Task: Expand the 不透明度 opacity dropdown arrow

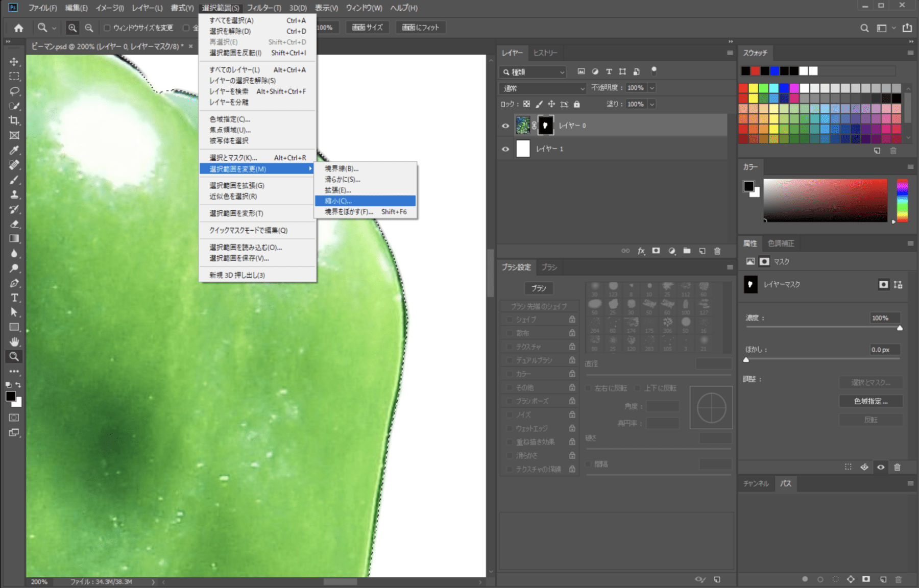Action: (652, 88)
